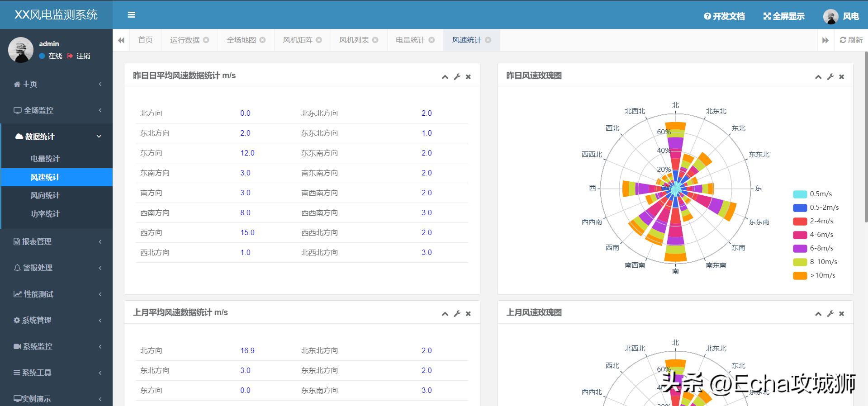
Task: Close the 全场地图 tab
Action: coord(263,40)
